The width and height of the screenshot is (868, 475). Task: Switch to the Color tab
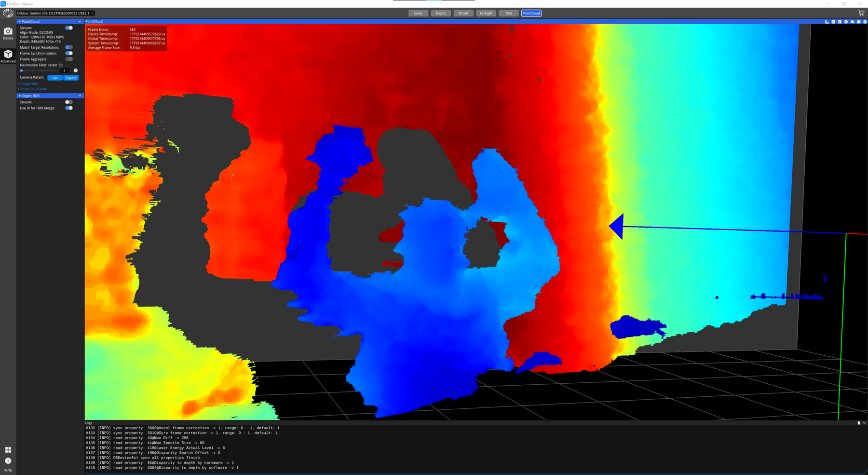pos(418,13)
